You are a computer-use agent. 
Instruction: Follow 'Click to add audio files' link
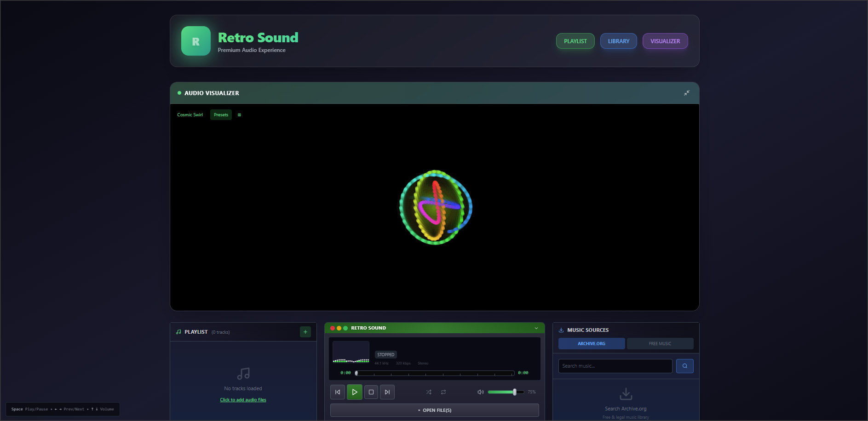(x=243, y=400)
